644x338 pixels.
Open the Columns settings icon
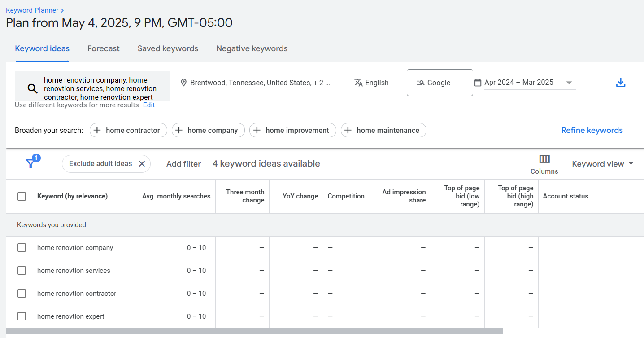point(544,159)
